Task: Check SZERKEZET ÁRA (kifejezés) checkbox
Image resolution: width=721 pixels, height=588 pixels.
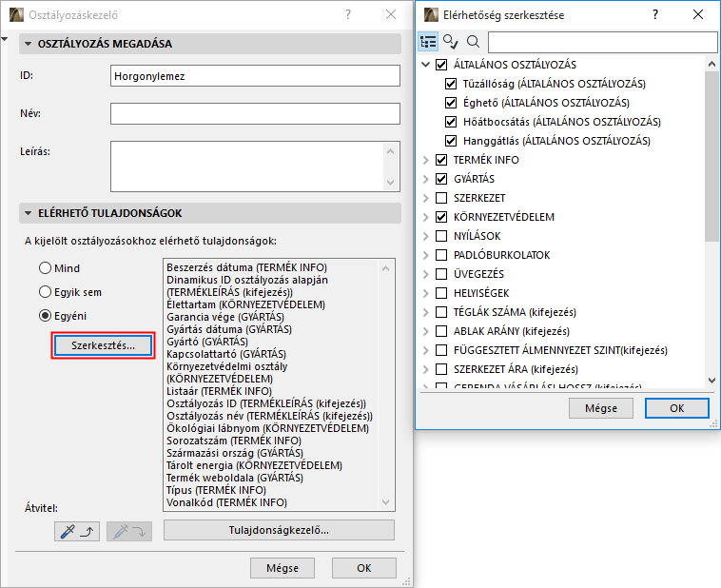Action: pos(441,369)
